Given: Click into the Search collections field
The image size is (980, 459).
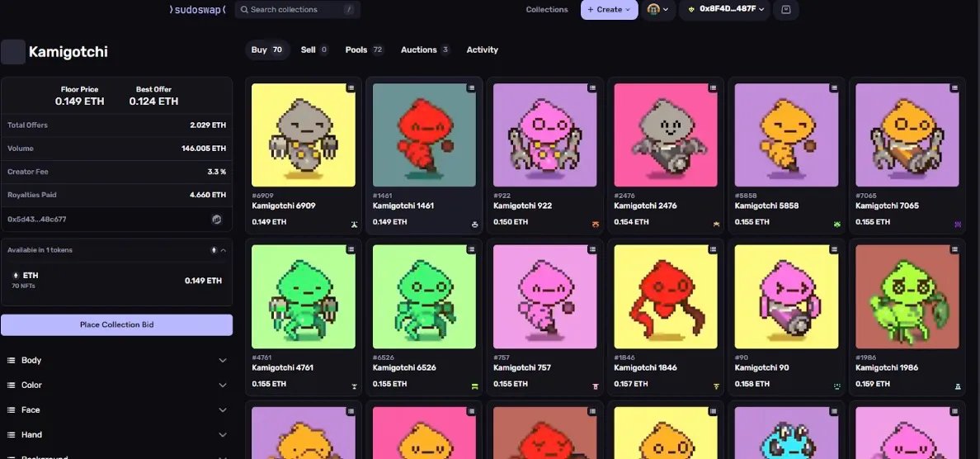Looking at the screenshot, I should tap(298, 9).
